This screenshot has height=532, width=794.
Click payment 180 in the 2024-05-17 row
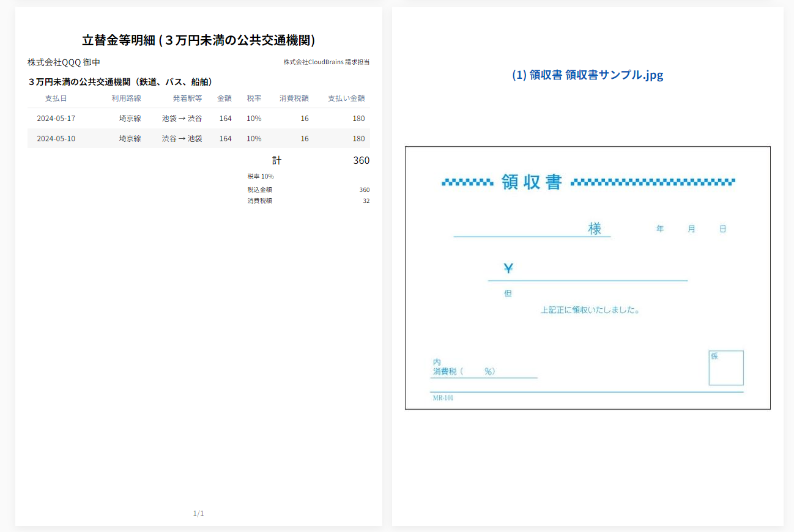[x=358, y=118]
